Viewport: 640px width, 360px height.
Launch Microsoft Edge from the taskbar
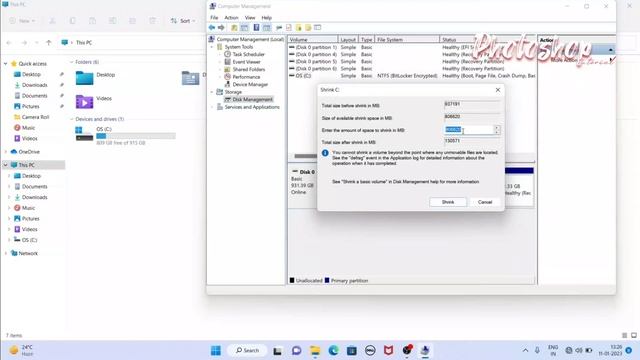(333, 350)
